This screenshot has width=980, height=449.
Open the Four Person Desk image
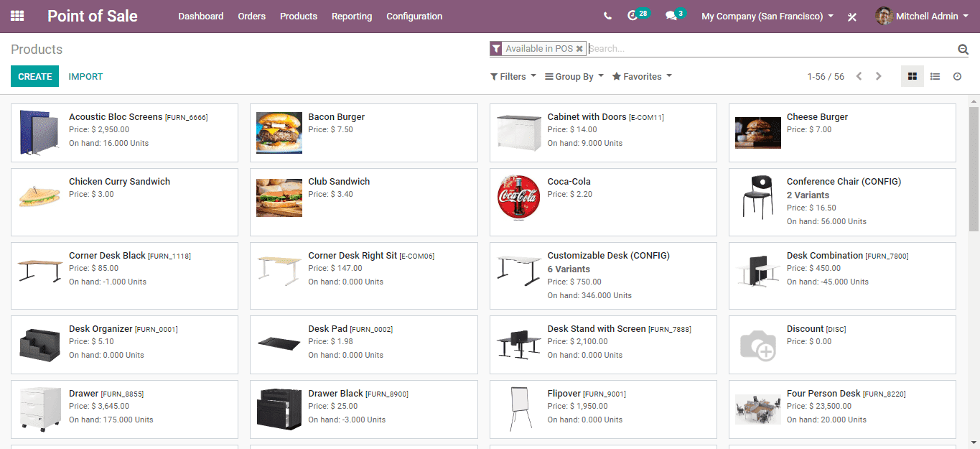click(x=758, y=409)
